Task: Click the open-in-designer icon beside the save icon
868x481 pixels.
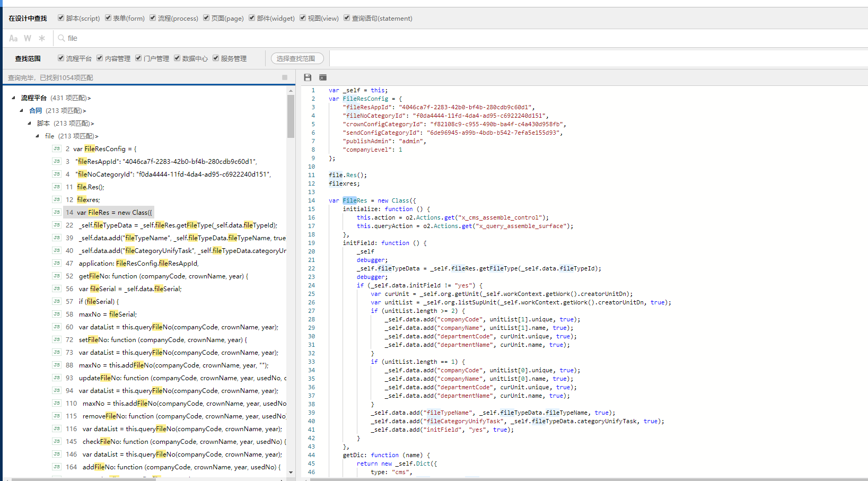Action: 323,77
